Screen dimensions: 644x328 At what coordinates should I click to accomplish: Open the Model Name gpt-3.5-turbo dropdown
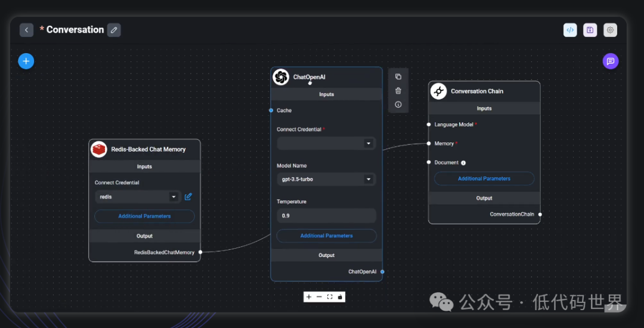coord(327,180)
